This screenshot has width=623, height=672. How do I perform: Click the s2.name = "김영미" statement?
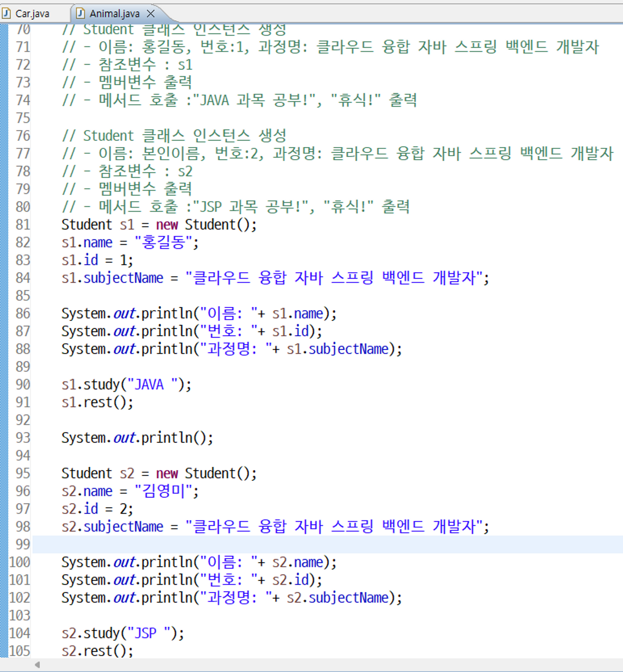(x=130, y=491)
